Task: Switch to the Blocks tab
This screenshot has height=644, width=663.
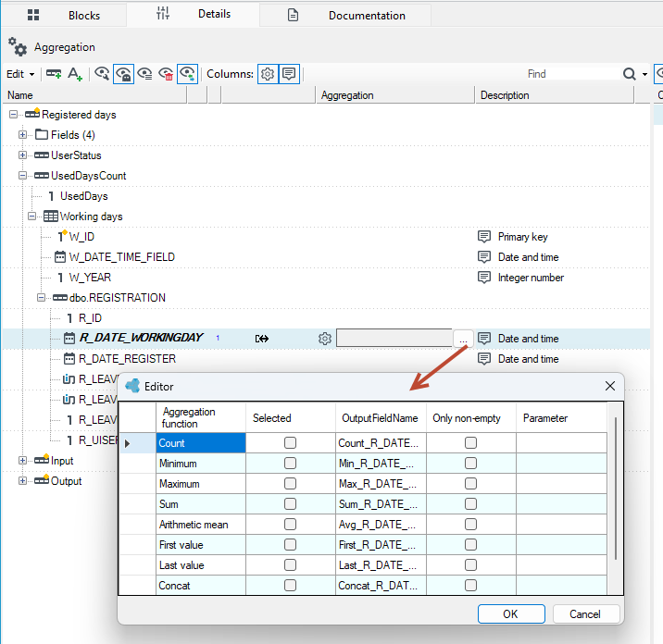Action: click(x=63, y=15)
